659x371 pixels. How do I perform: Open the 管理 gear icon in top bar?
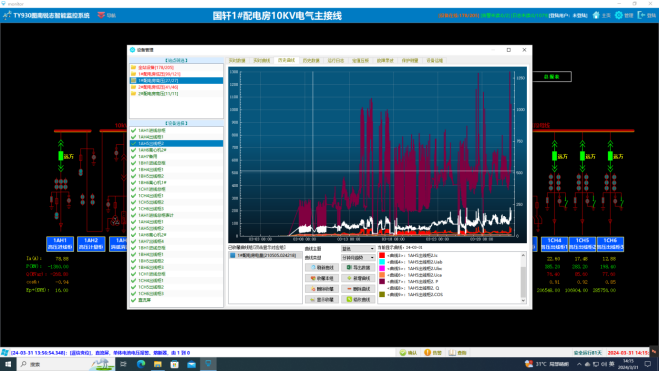tap(619, 15)
